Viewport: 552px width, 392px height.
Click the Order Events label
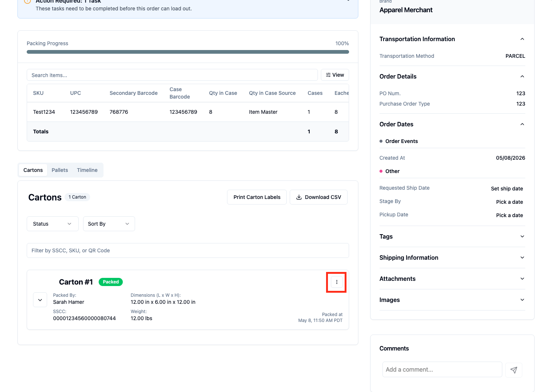[x=401, y=141]
